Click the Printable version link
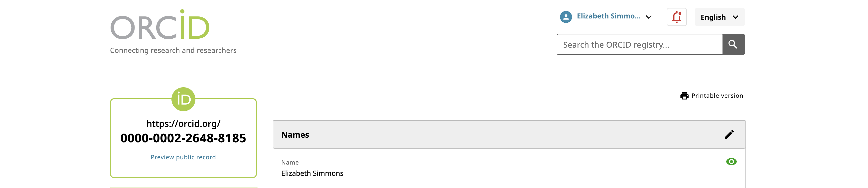Viewport: 868px width, 188px height. [x=717, y=96]
